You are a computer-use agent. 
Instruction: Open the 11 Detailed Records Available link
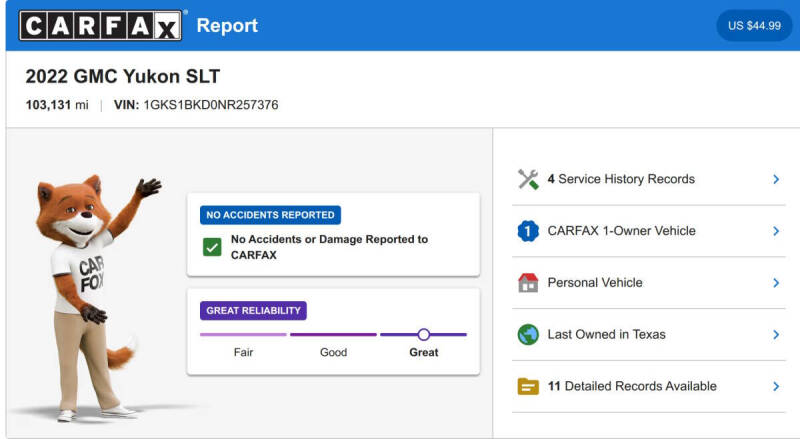tap(632, 386)
